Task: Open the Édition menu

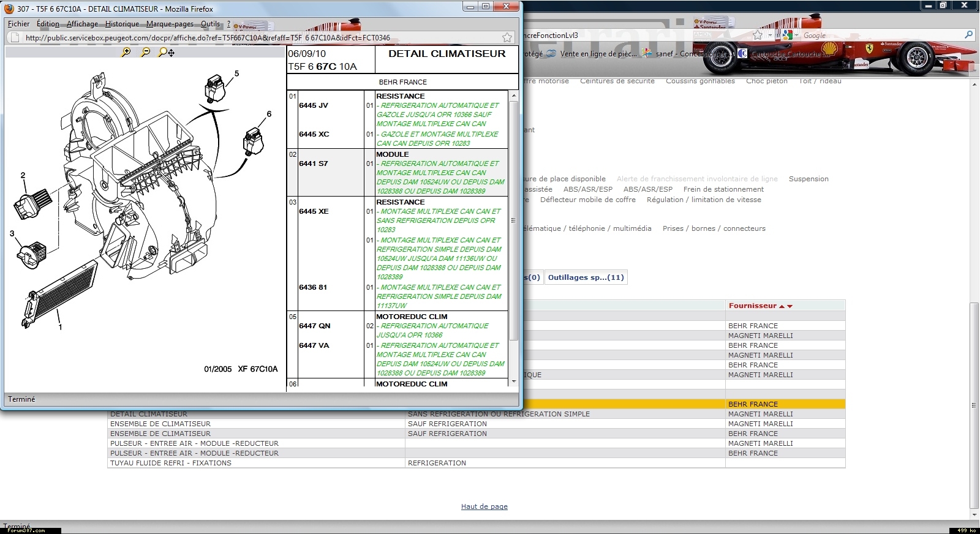Action: [48, 24]
